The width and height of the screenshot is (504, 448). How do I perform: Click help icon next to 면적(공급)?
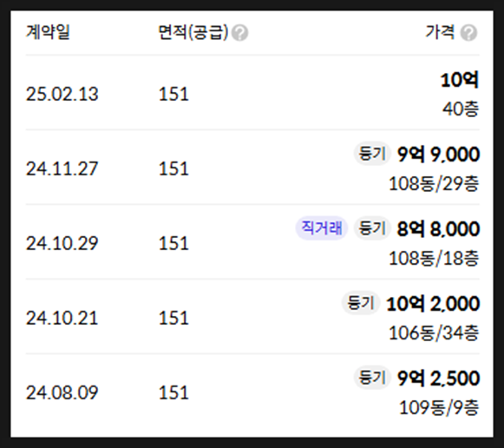pos(239,33)
